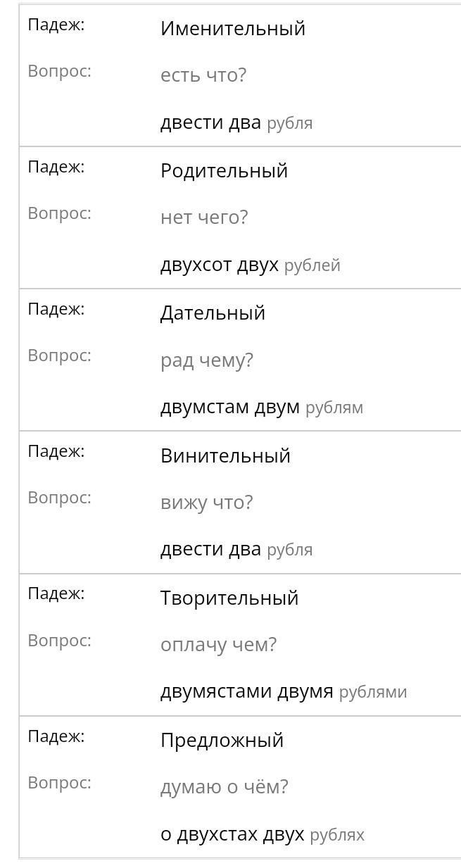
Task: Click the phrase двумстам двум
Action: 229,407
